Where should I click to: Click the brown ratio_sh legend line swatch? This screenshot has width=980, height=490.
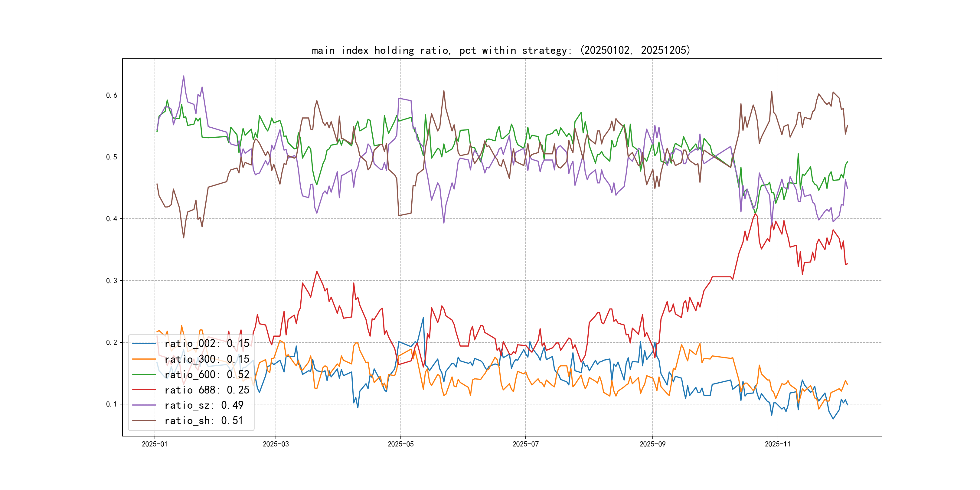pyautogui.click(x=144, y=421)
